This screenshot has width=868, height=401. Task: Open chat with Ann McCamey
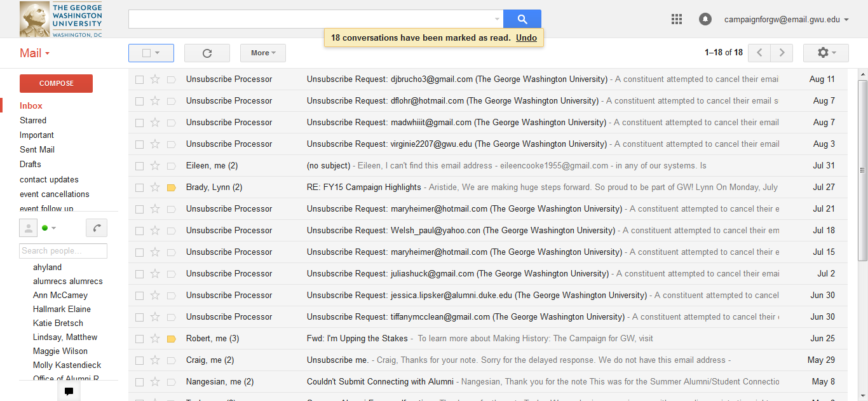60,296
